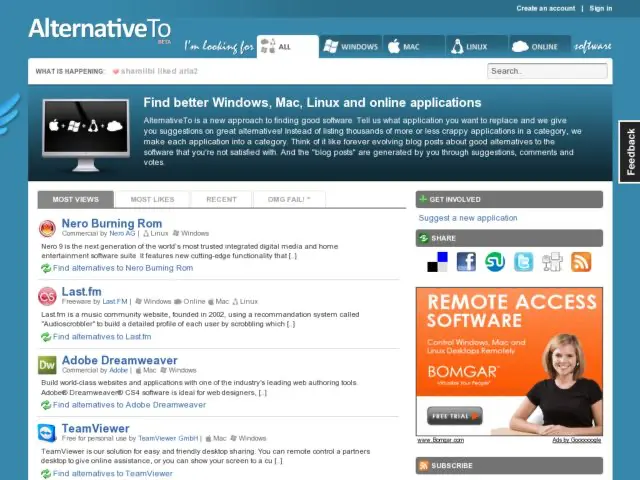Click green refresh icon beside TeamViewer alternatives
The width and height of the screenshot is (640, 480).
(x=46, y=473)
